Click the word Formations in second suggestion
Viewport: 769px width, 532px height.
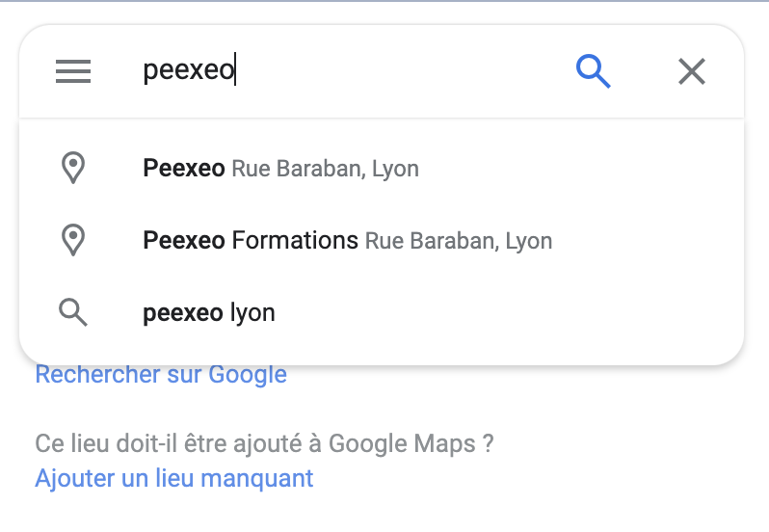[x=295, y=240]
